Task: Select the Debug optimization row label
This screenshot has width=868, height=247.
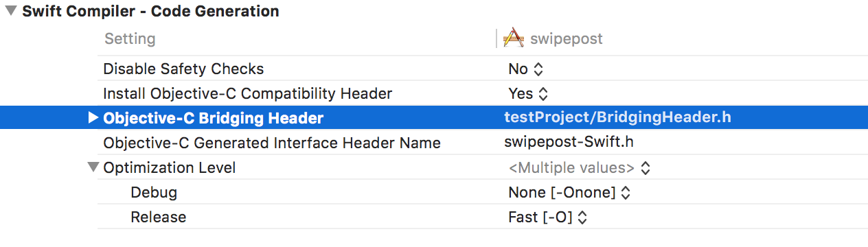Action: [x=154, y=192]
